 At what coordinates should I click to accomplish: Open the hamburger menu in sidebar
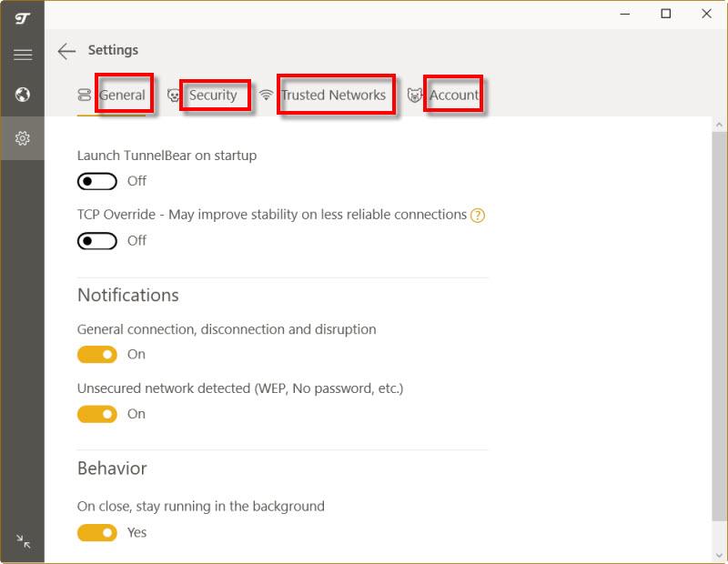23,55
